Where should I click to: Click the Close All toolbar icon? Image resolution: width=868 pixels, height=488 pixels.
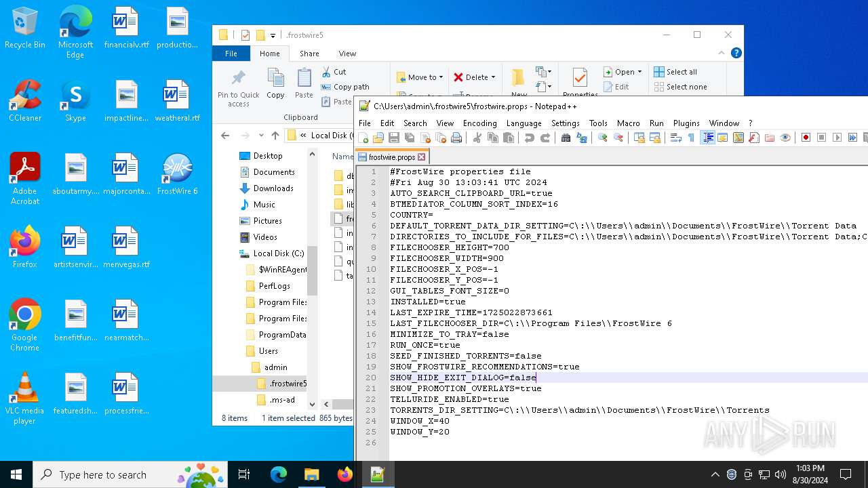click(x=441, y=138)
